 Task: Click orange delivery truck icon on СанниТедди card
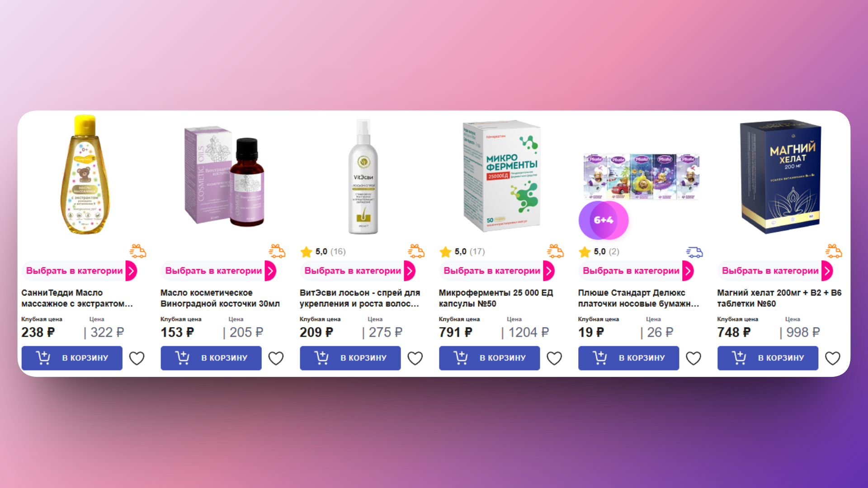[138, 251]
